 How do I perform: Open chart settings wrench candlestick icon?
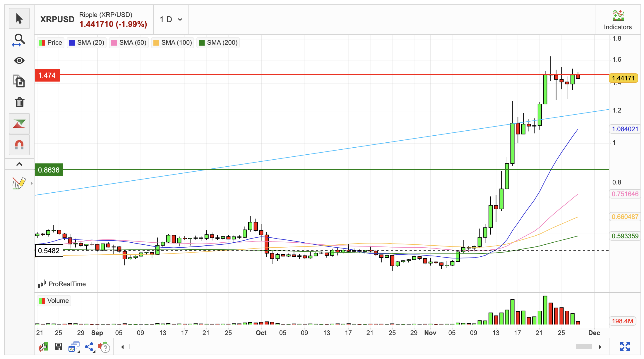[44, 347]
